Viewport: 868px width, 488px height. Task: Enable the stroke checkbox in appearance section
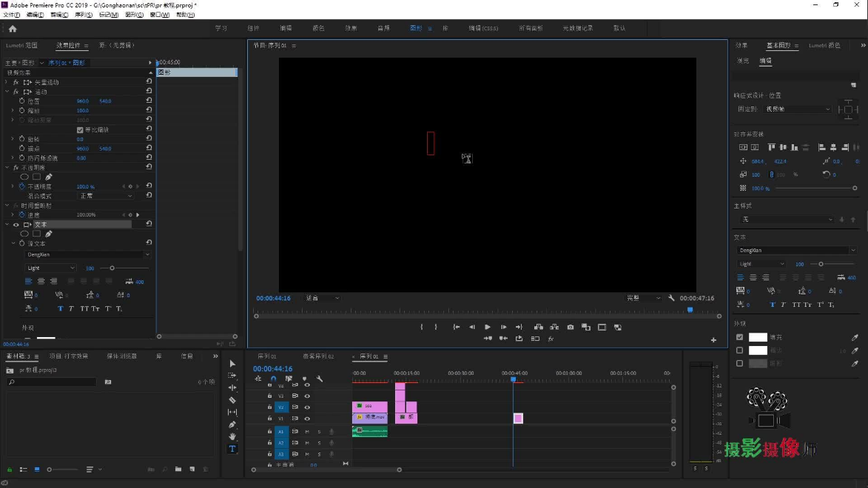click(739, 350)
